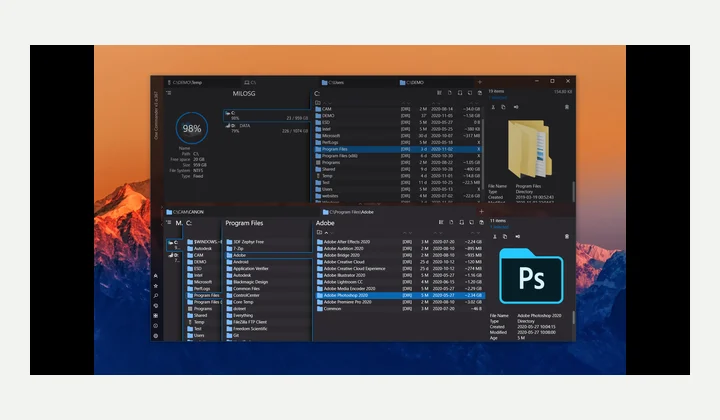This screenshot has height=420, width=720.
Task: Click the delete trash icon in top preview panel
Action: (567, 107)
